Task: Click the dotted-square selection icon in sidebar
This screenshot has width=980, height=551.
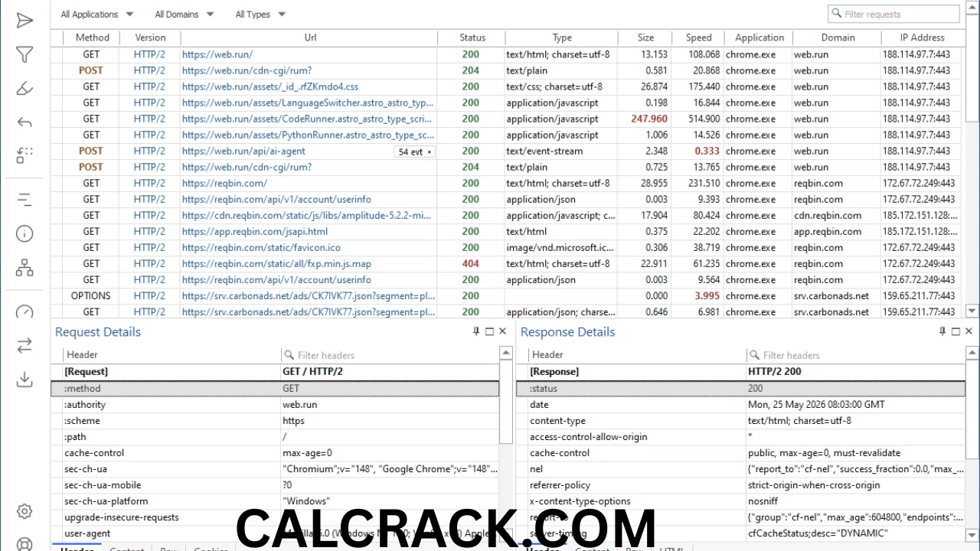Action: pyautogui.click(x=24, y=155)
